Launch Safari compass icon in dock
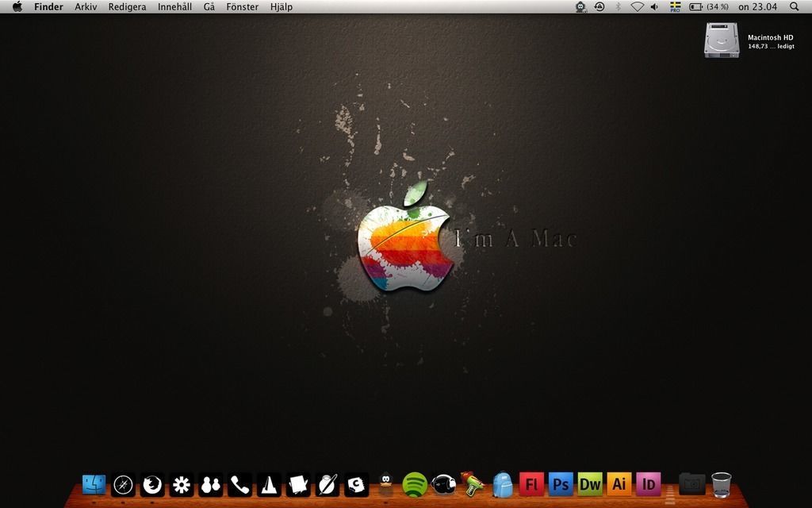Viewport: 812px width, 508px height. (123, 485)
